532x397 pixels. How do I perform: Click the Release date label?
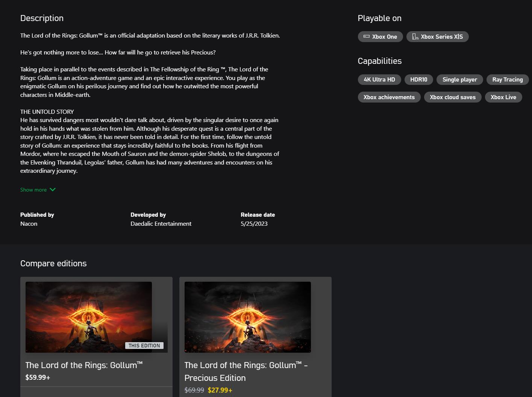coord(258,215)
